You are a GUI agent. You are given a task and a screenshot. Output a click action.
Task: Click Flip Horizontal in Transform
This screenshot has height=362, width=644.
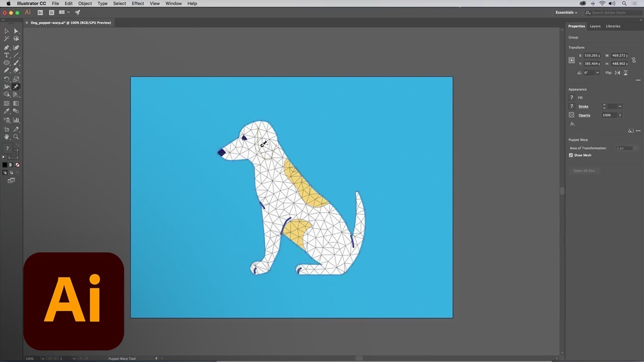617,72
